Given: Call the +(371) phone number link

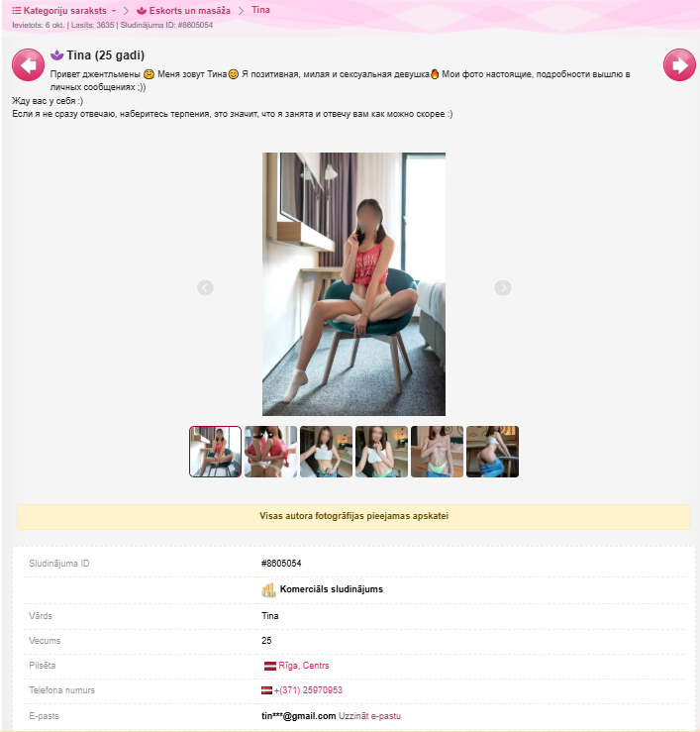Looking at the screenshot, I should pyautogui.click(x=308, y=690).
